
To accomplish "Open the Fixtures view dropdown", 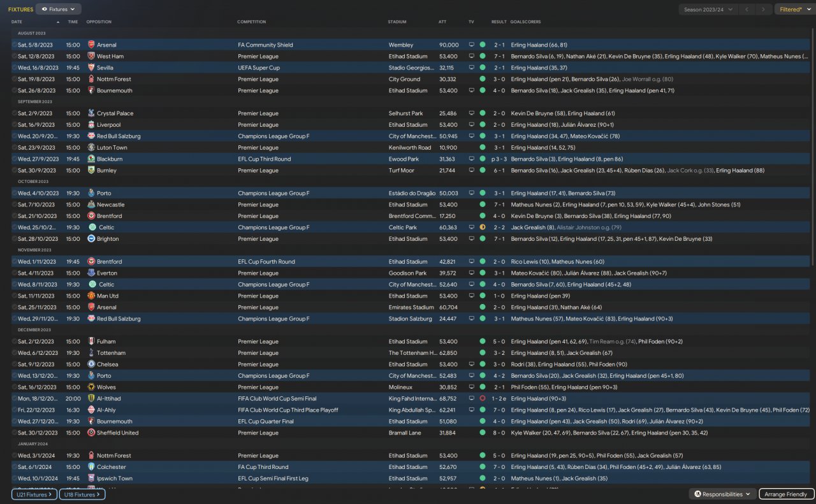I will pos(59,10).
